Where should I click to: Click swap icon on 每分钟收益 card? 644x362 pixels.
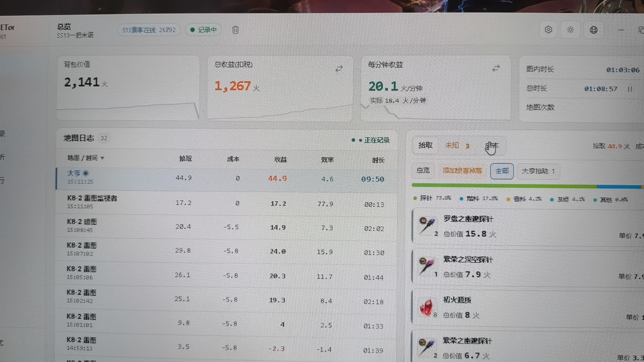pyautogui.click(x=496, y=68)
